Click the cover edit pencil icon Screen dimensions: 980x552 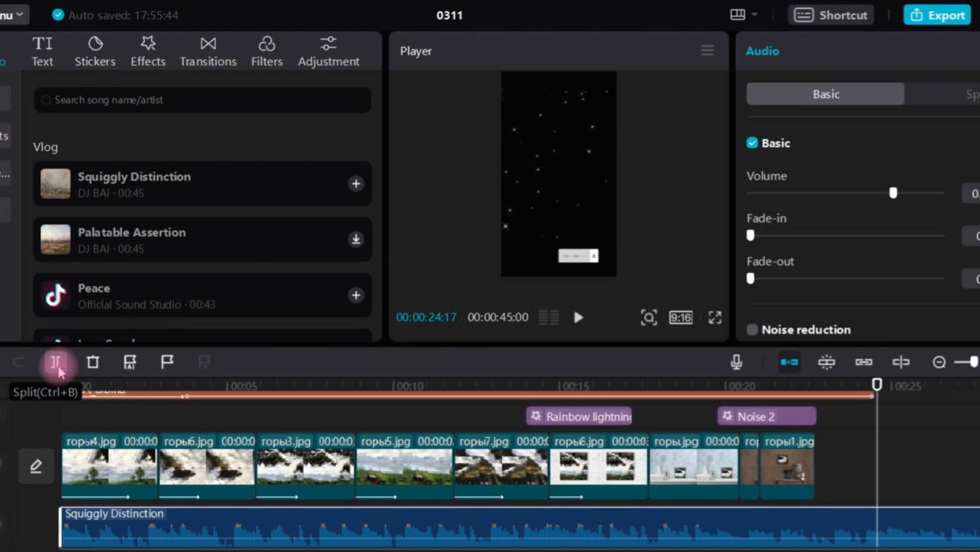pos(36,466)
